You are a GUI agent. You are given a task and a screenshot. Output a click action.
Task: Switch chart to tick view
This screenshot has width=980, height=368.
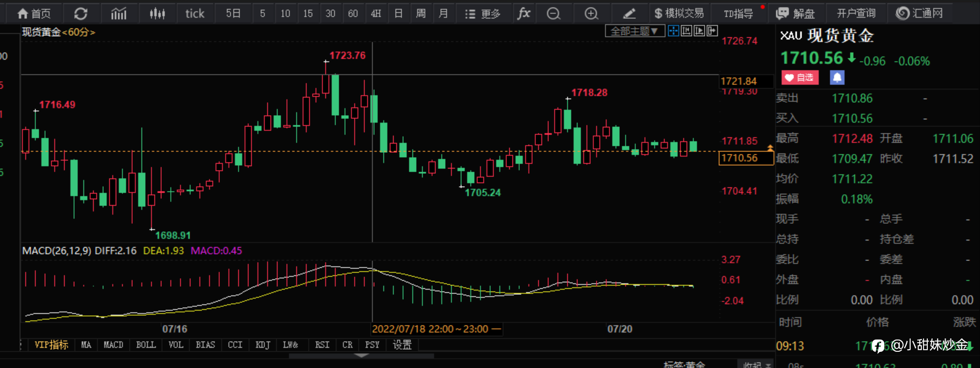tap(195, 13)
